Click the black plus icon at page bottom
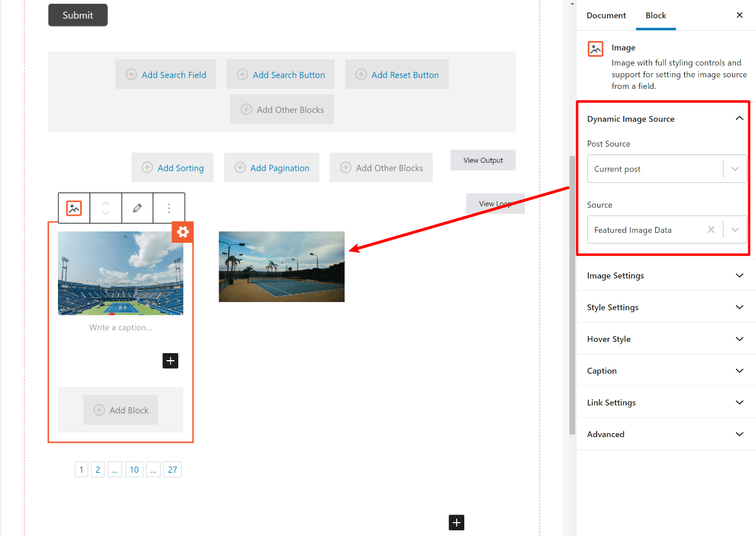Screen dimensions: 756x536 pos(457,522)
